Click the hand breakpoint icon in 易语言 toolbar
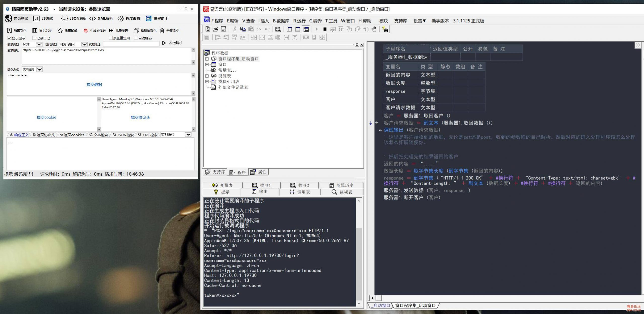 click(x=374, y=29)
